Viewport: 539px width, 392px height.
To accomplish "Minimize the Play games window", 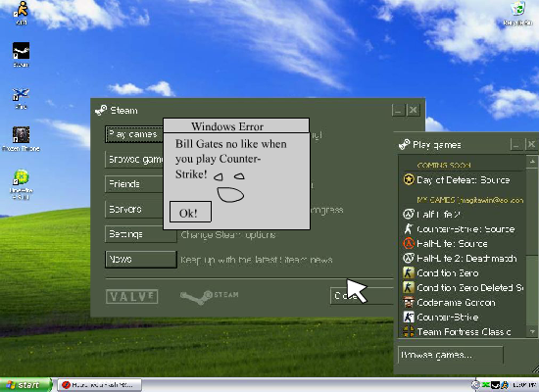I will point(515,145).
